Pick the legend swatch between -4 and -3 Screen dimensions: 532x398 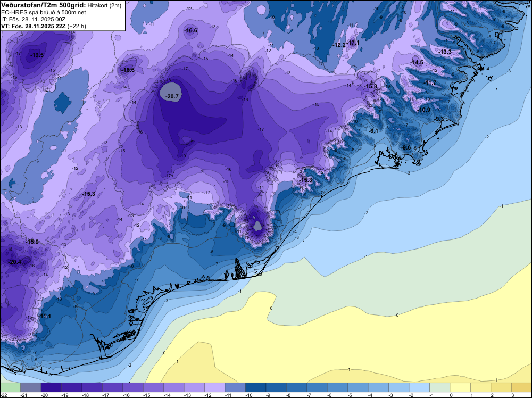pos(379,387)
